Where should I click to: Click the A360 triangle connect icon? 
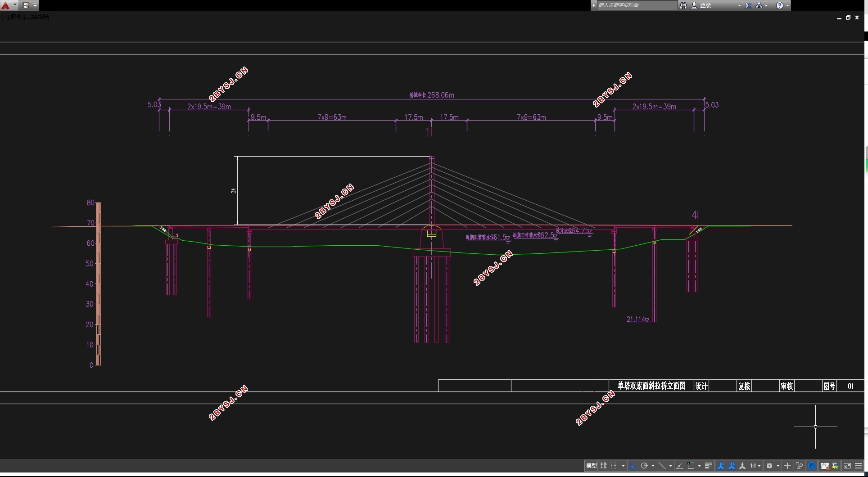click(759, 5)
